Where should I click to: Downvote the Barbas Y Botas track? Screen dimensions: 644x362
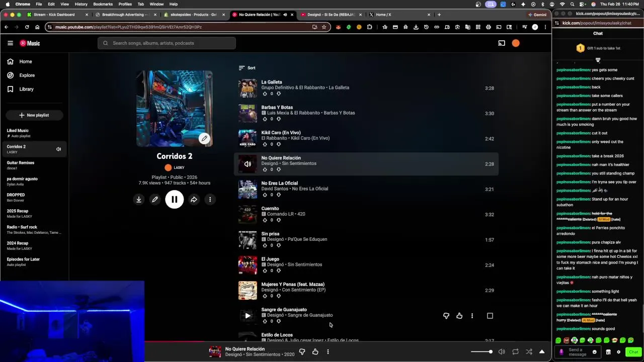coord(279,119)
